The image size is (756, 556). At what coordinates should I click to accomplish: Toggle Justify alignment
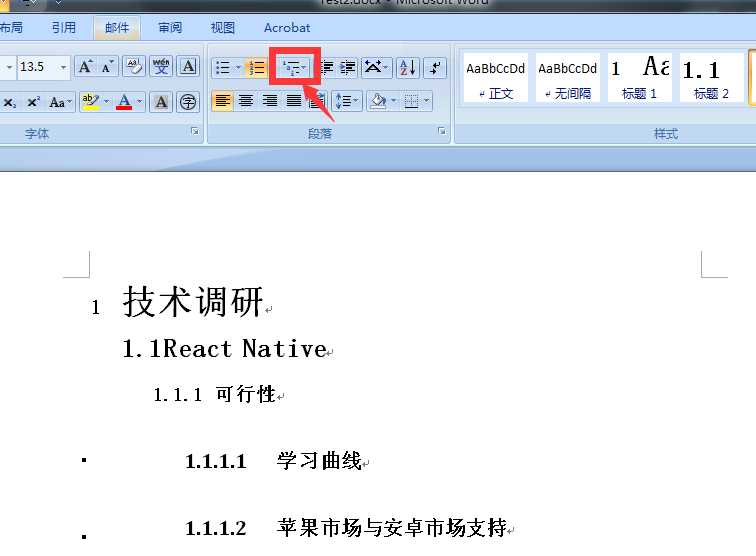[x=294, y=101]
